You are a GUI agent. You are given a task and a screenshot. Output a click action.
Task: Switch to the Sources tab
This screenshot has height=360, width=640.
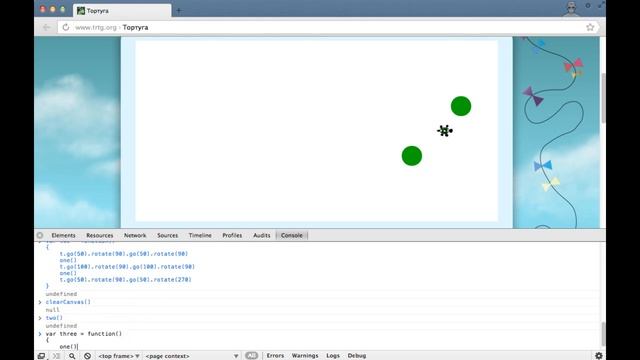point(167,236)
